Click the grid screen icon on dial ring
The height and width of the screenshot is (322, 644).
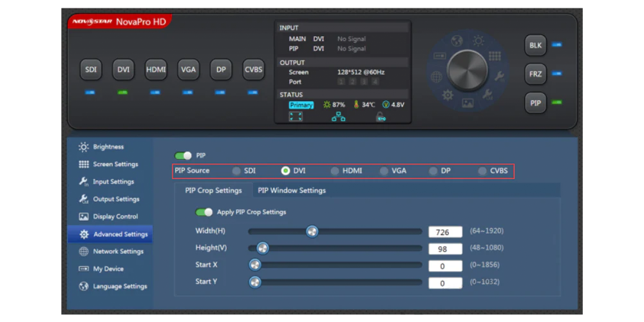(495, 56)
